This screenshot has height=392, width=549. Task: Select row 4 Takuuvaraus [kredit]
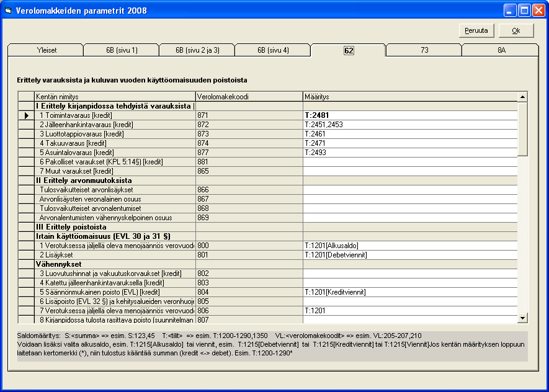click(115, 143)
